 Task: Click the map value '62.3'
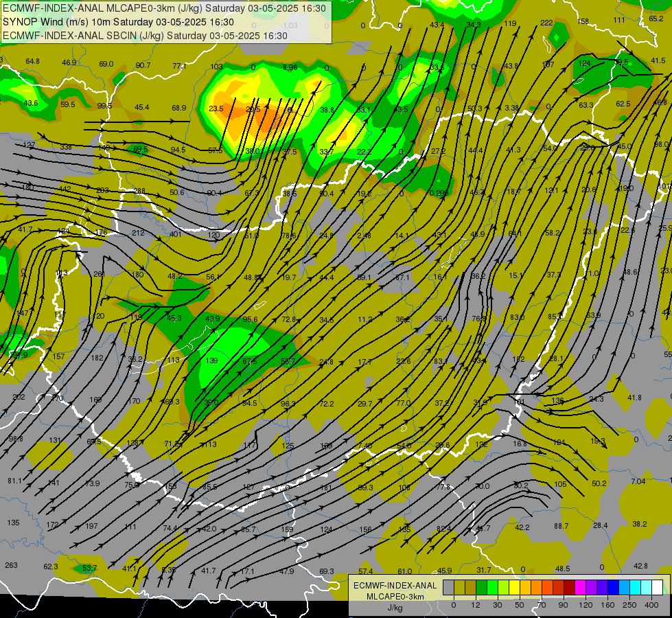pyautogui.click(x=51, y=566)
